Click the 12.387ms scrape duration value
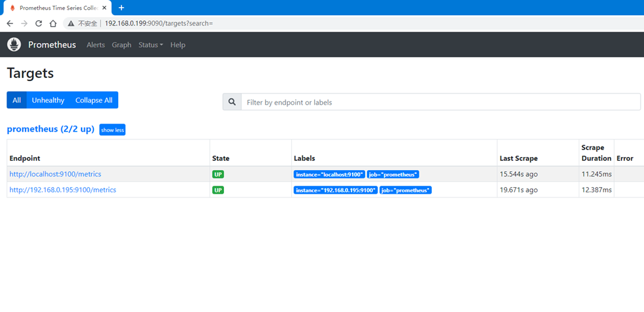 596,190
